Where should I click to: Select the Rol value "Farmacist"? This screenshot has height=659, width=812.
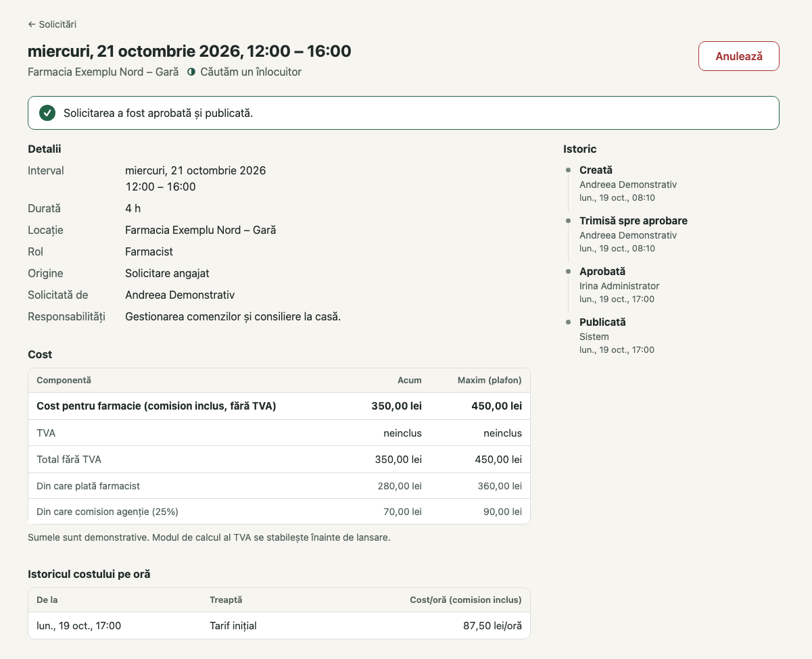tap(149, 251)
